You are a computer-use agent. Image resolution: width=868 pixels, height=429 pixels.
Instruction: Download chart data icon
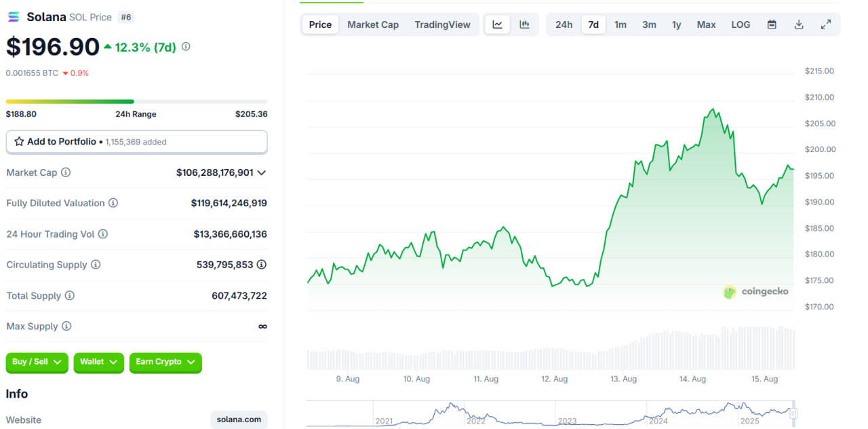[799, 24]
